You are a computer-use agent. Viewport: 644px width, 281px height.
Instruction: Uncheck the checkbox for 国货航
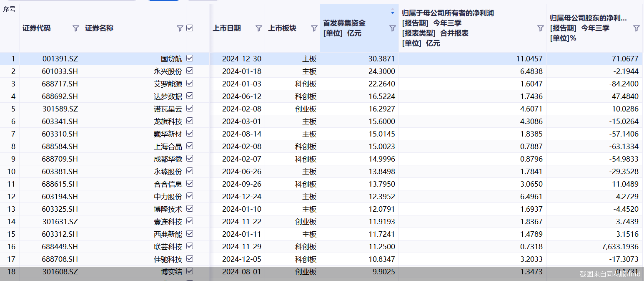tap(190, 58)
